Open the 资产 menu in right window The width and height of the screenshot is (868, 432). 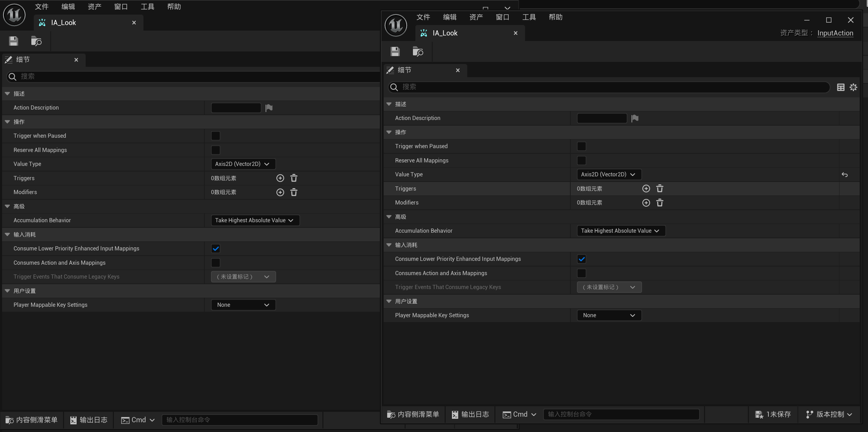(x=476, y=17)
